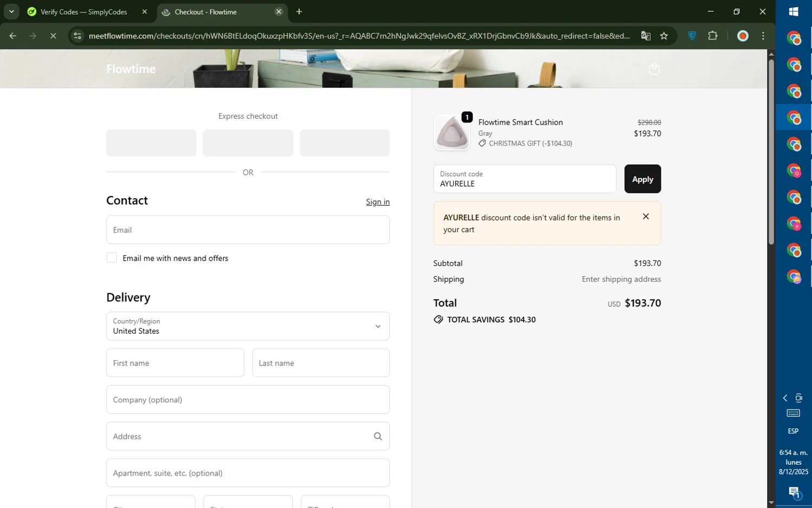812x508 pixels.
Task: Open the Country/Region dropdown
Action: click(x=248, y=326)
